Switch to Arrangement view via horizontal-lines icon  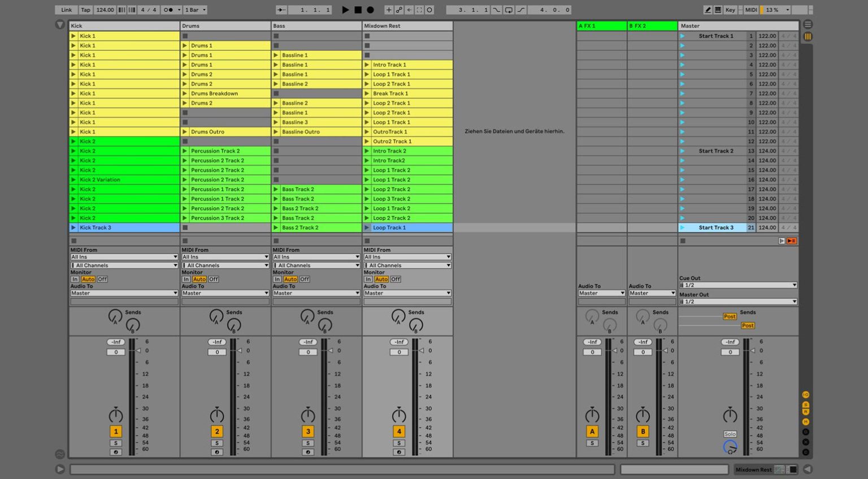point(808,24)
